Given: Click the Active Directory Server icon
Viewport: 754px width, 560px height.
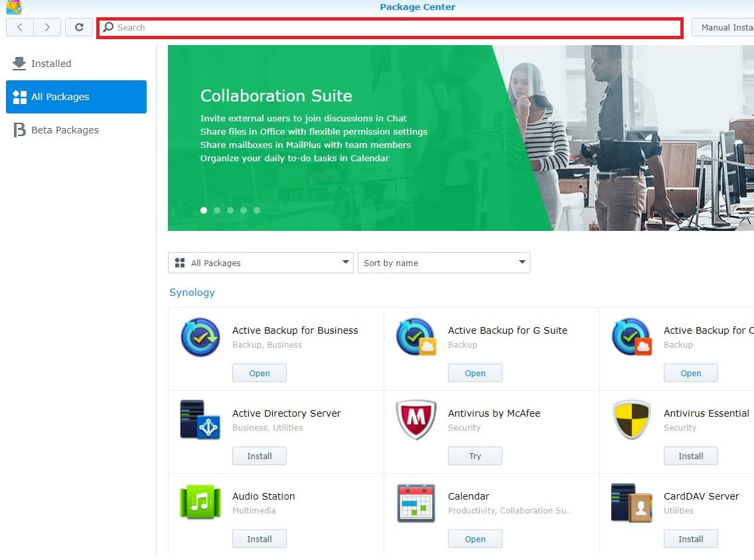Looking at the screenshot, I should click(200, 419).
